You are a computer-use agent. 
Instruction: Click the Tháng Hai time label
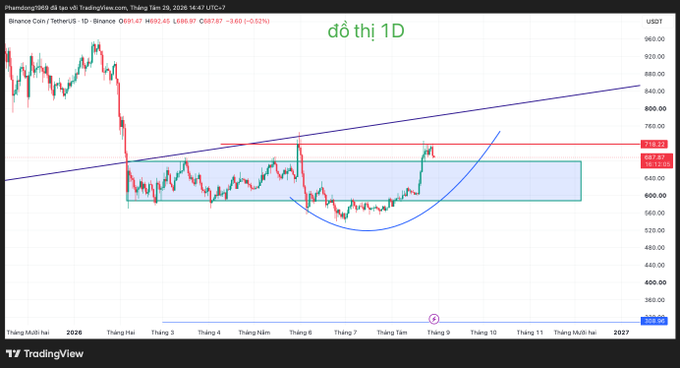click(x=121, y=332)
